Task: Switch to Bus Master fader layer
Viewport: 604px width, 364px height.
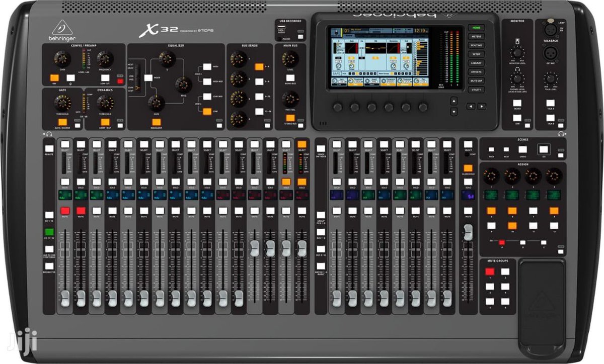Action: click(48, 265)
